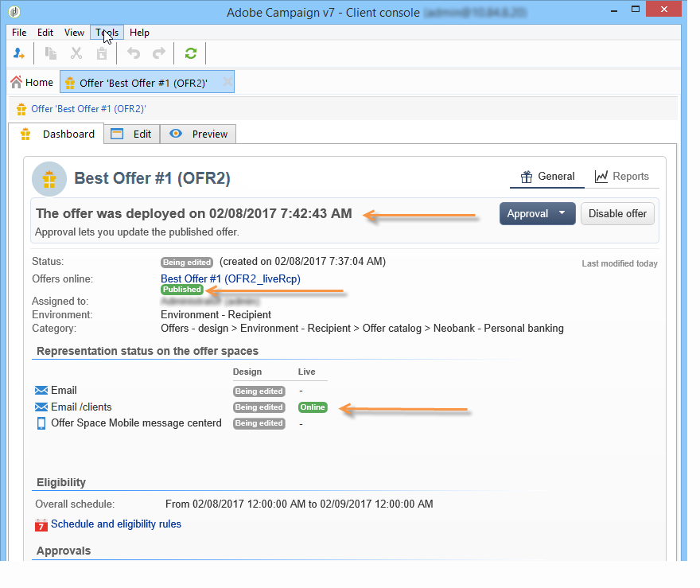This screenshot has width=700, height=588.
Task: Click the red calendar schedule icon
Action: tap(41, 525)
